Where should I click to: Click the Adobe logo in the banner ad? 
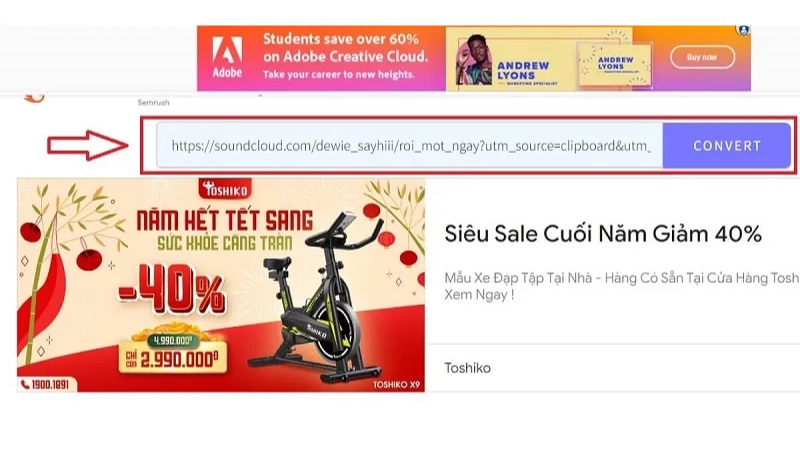coord(227,58)
